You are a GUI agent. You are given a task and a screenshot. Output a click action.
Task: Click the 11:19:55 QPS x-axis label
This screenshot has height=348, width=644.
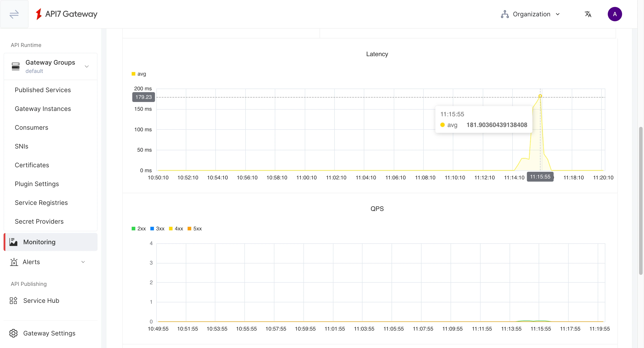click(x=600, y=329)
